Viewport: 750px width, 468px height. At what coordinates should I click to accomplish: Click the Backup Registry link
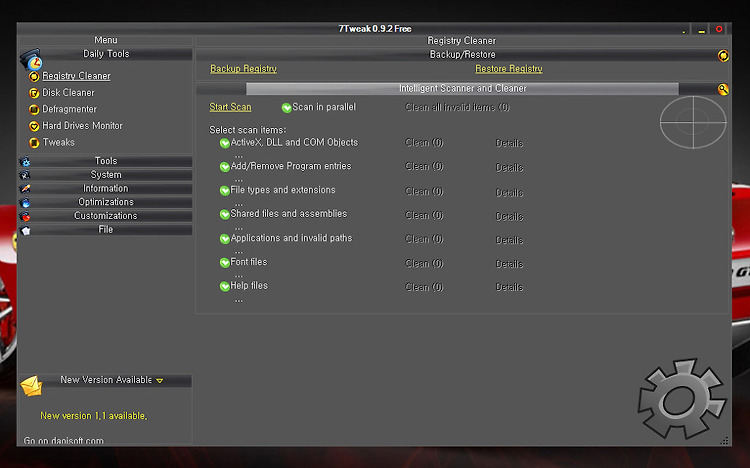243,69
